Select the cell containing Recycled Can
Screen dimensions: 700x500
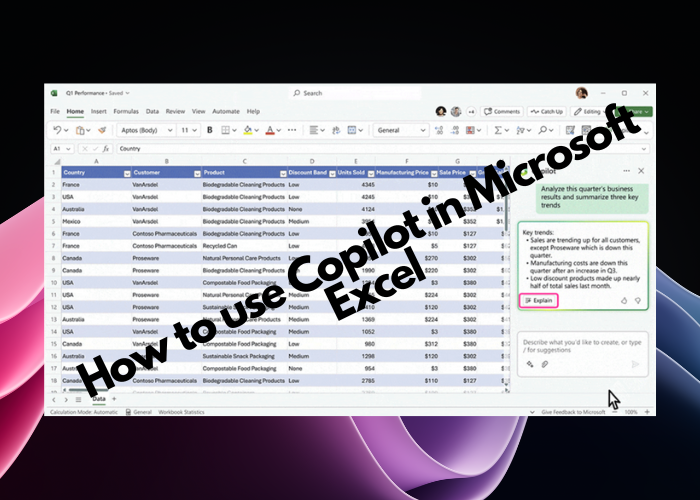pos(245,246)
